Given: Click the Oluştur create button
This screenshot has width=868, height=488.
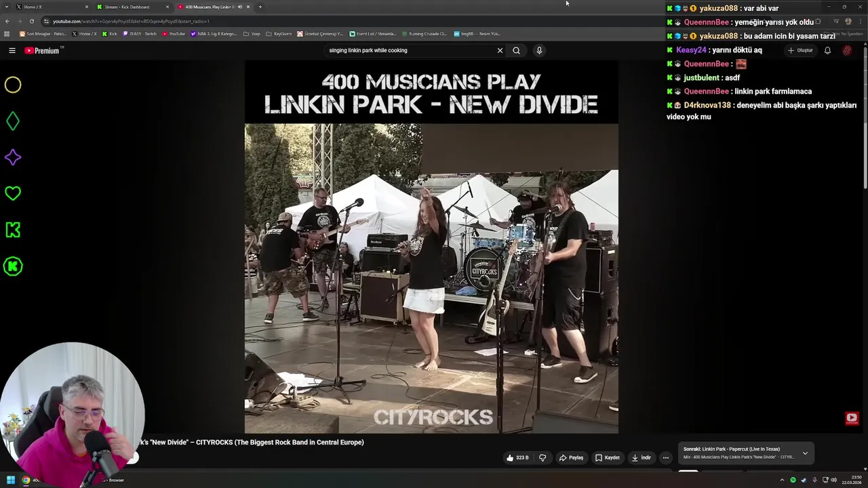Looking at the screenshot, I should pyautogui.click(x=800, y=50).
